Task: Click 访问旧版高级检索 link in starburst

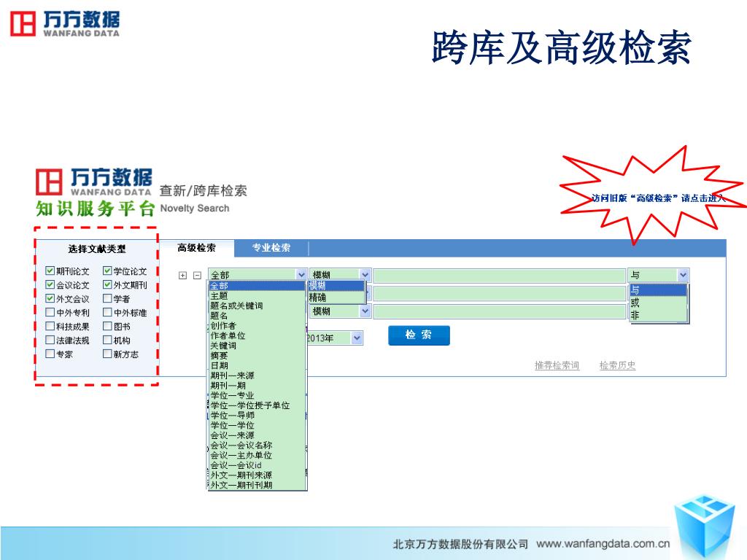Action: click(659, 198)
